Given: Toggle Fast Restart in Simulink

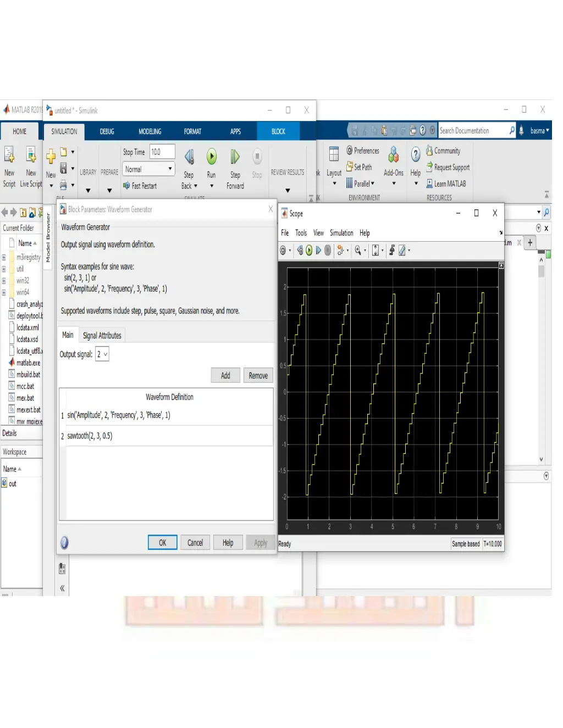Looking at the screenshot, I should pyautogui.click(x=140, y=186).
